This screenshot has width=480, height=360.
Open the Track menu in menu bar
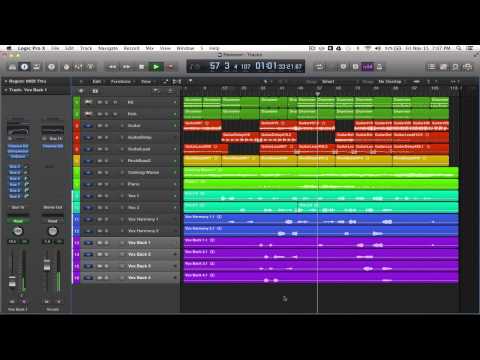click(x=86, y=48)
